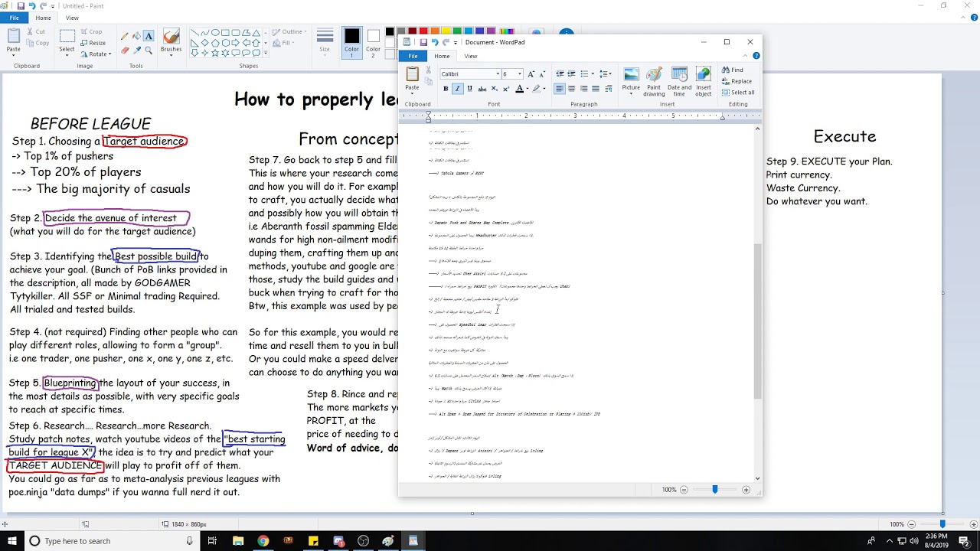Insert a Paint drawing in WordPad
980x551 pixels.
[654, 81]
